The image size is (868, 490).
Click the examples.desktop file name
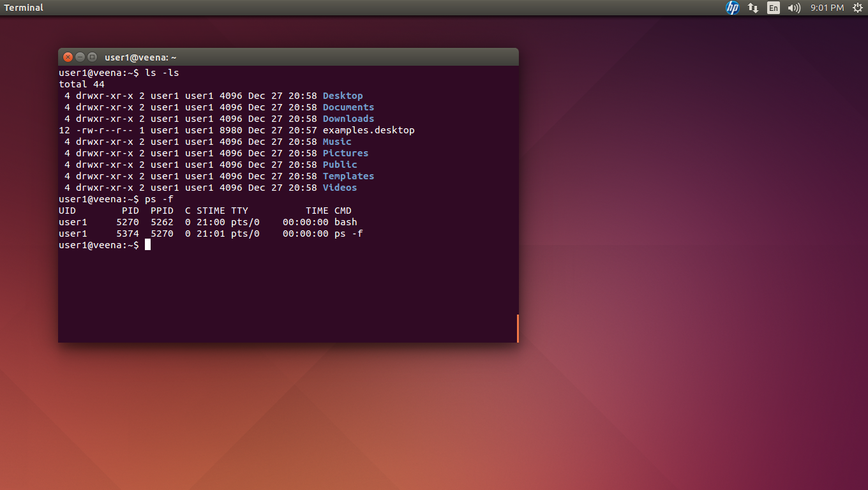[368, 130]
